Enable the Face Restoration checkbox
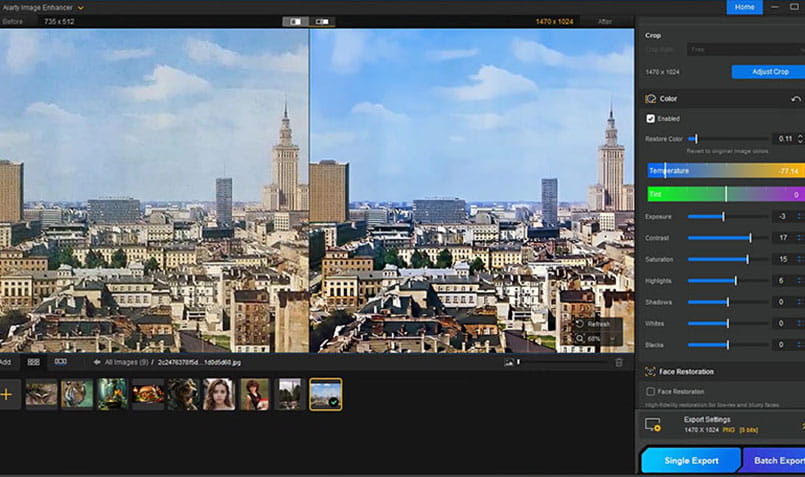 651,391
